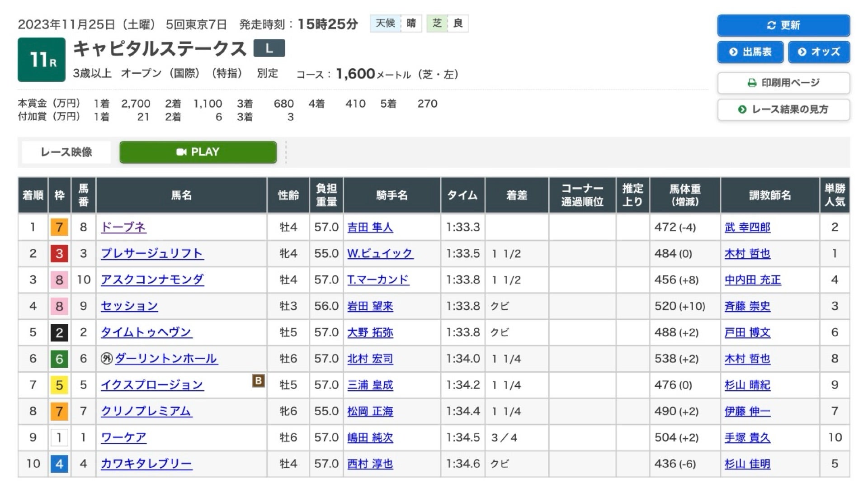This screenshot has width=868, height=498.
Task: Open jockey 松岡 正海 page
Action: coord(370,411)
